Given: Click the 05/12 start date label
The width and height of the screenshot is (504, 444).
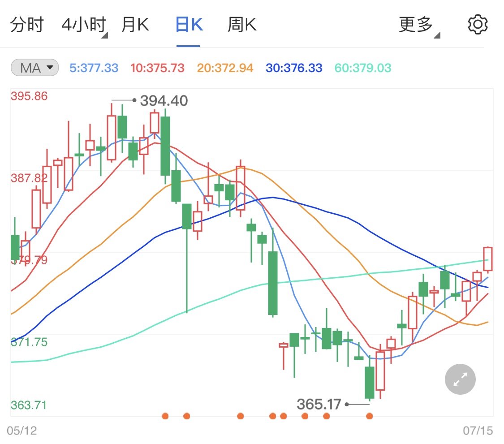Looking at the screenshot, I should (x=22, y=431).
